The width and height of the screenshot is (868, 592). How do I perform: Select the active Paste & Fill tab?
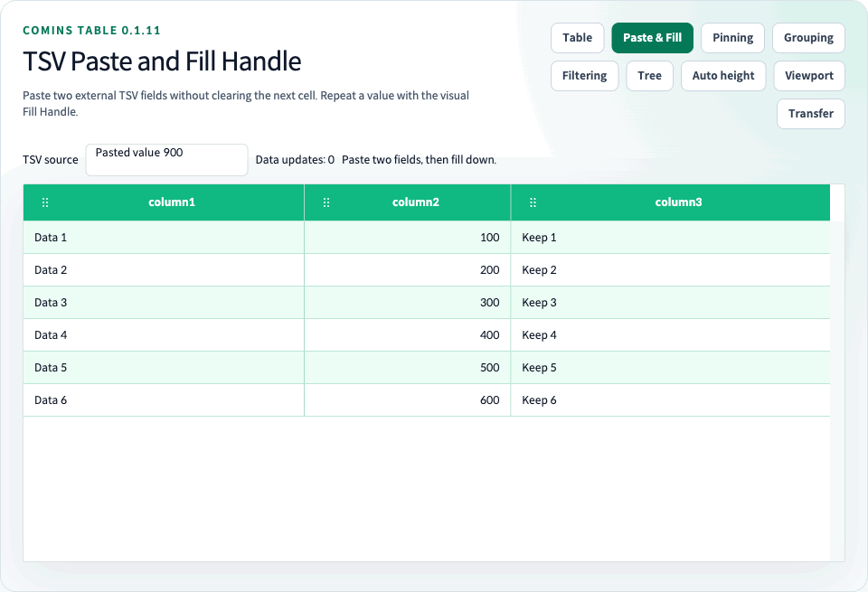click(x=652, y=38)
